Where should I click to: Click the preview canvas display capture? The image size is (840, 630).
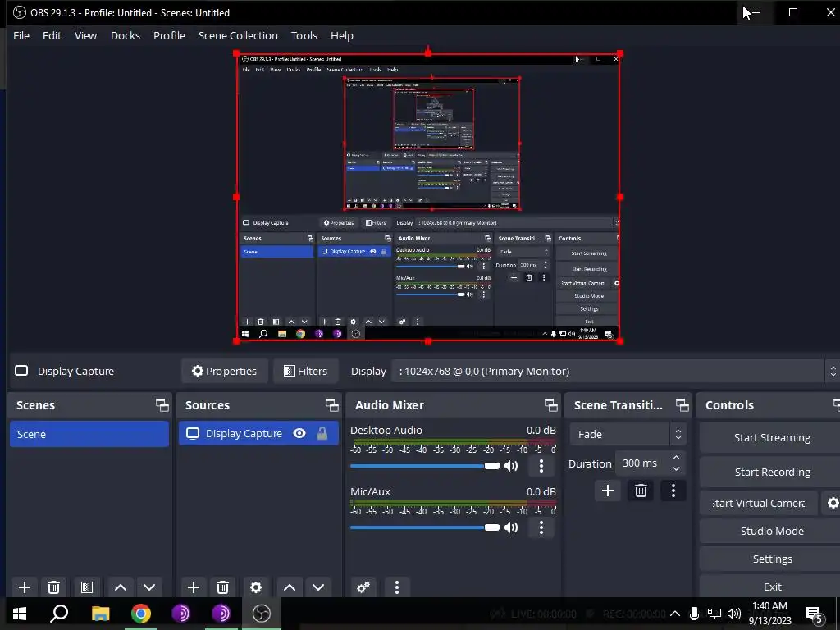tap(428, 197)
